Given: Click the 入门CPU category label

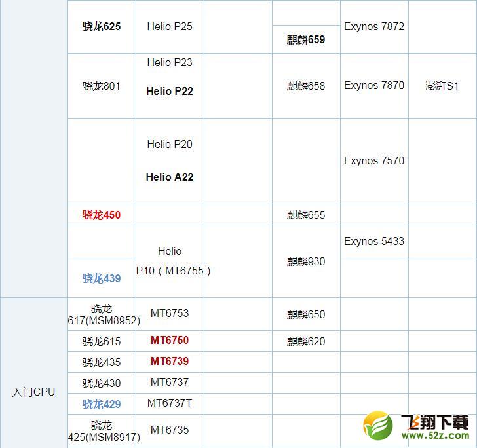Looking at the screenshot, I should point(34,392).
